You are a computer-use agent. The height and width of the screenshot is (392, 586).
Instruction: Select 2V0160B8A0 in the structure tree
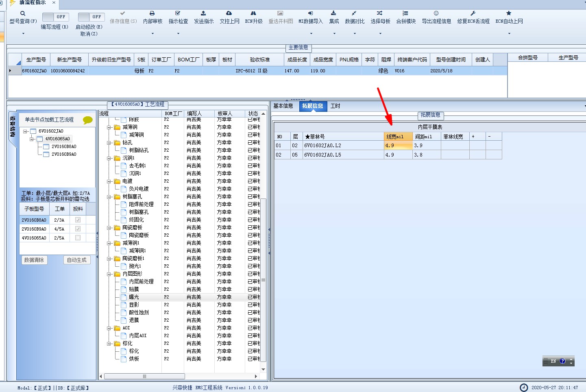coord(64,147)
